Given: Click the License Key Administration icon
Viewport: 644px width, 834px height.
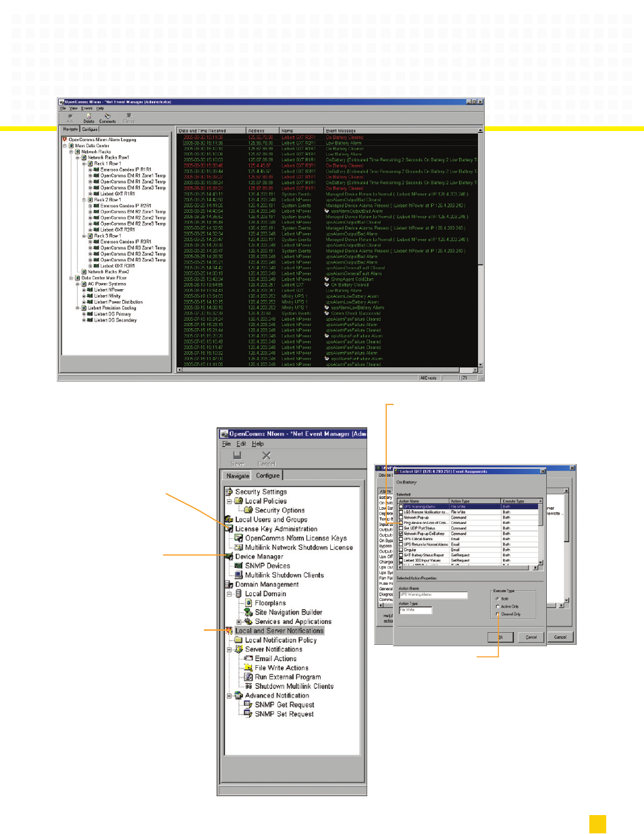Looking at the screenshot, I should coord(229,529).
